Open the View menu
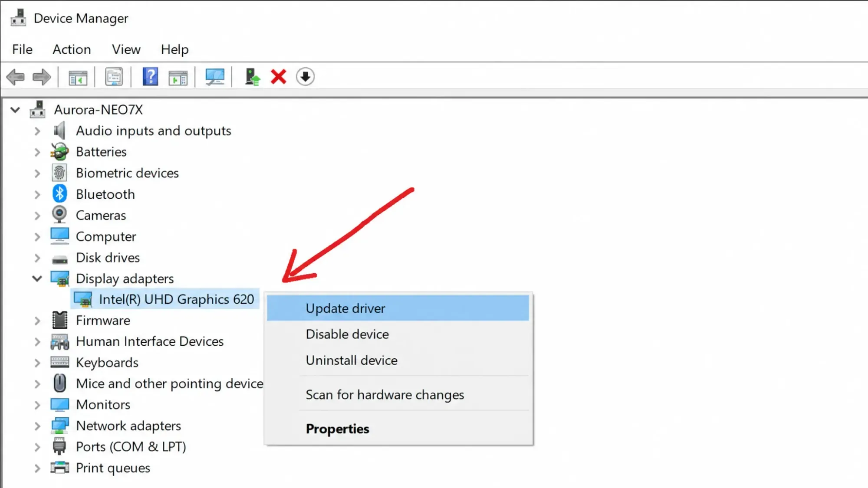Viewport: 868px width, 488px height. tap(126, 49)
